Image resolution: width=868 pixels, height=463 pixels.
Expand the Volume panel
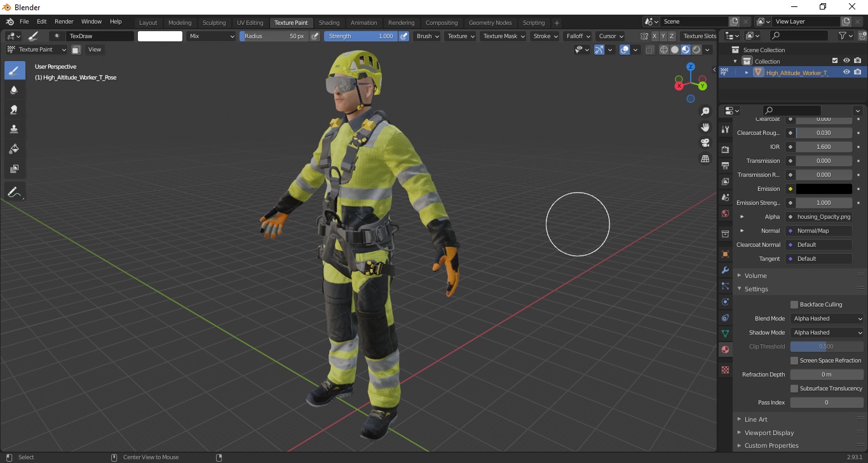click(x=755, y=275)
